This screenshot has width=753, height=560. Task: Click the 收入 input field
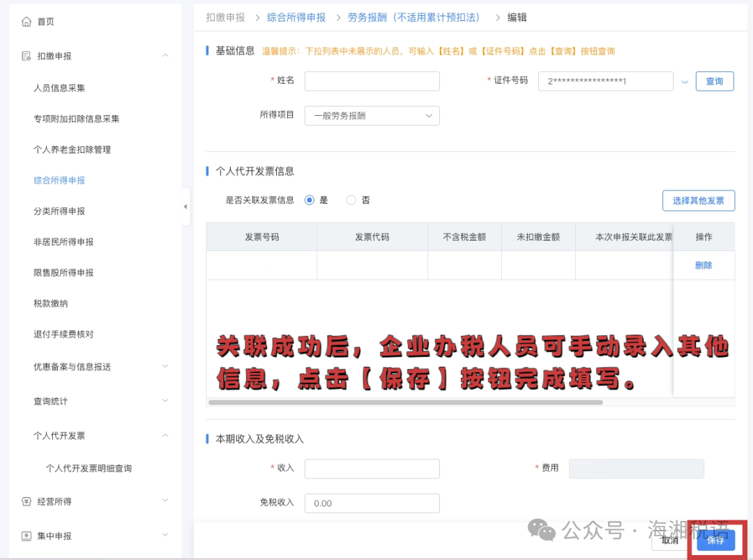click(372, 468)
